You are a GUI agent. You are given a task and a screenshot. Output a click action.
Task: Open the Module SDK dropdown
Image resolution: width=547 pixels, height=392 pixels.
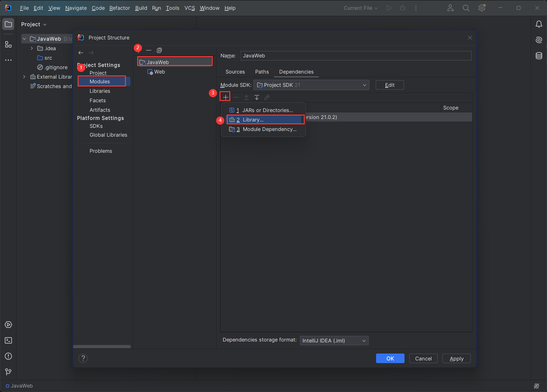[311, 85]
